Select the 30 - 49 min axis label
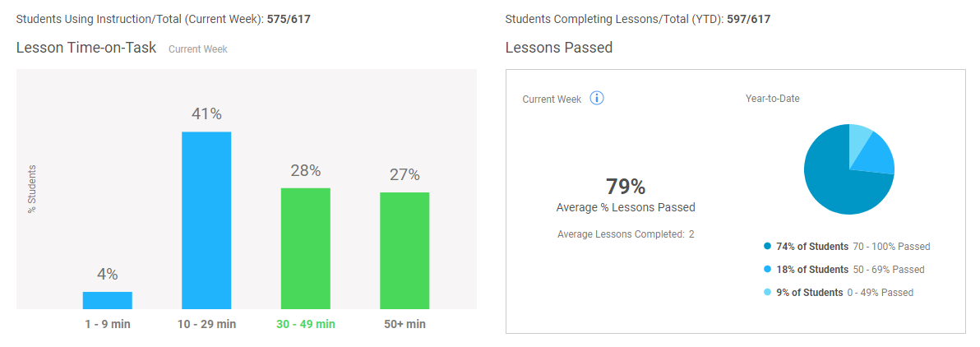980x347 pixels. pyautogui.click(x=306, y=325)
